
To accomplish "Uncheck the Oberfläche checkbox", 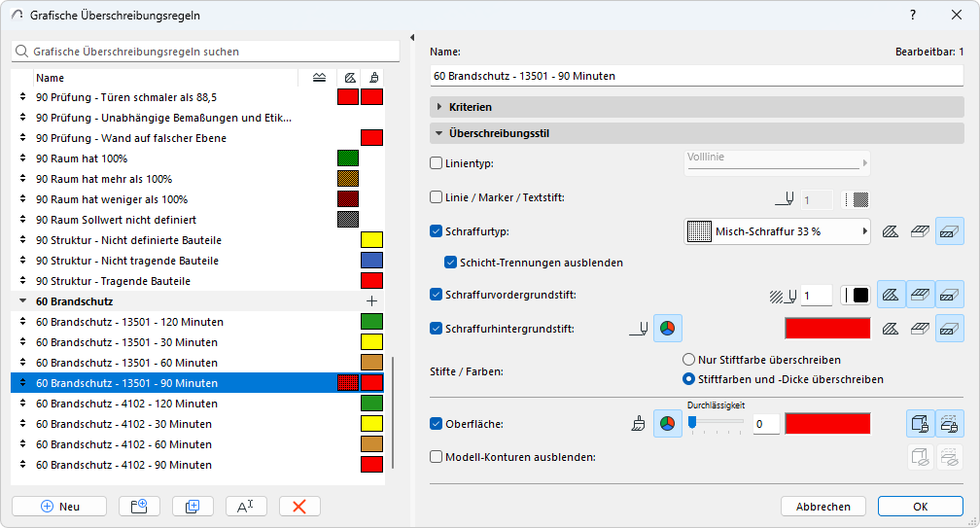I will click(x=437, y=424).
